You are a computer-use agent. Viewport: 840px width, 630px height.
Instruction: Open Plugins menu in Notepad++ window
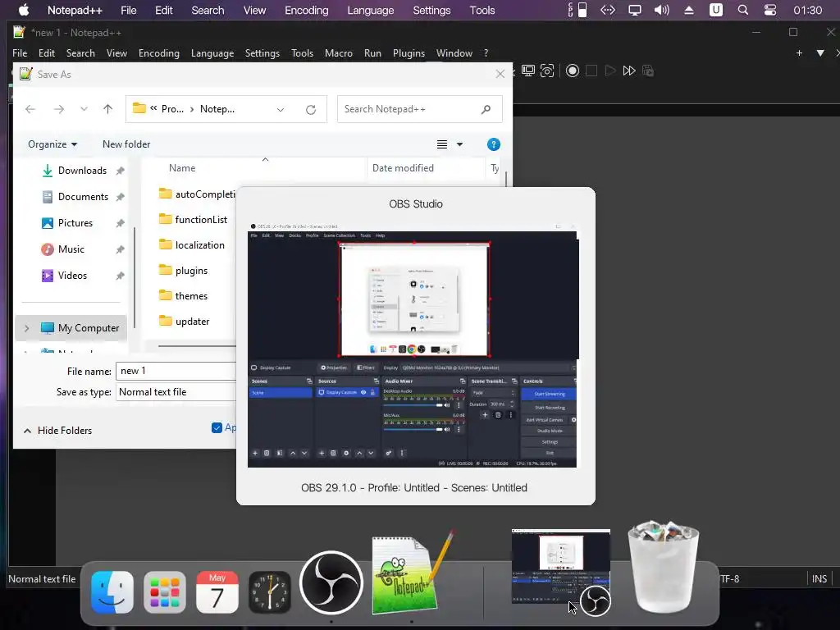point(409,53)
